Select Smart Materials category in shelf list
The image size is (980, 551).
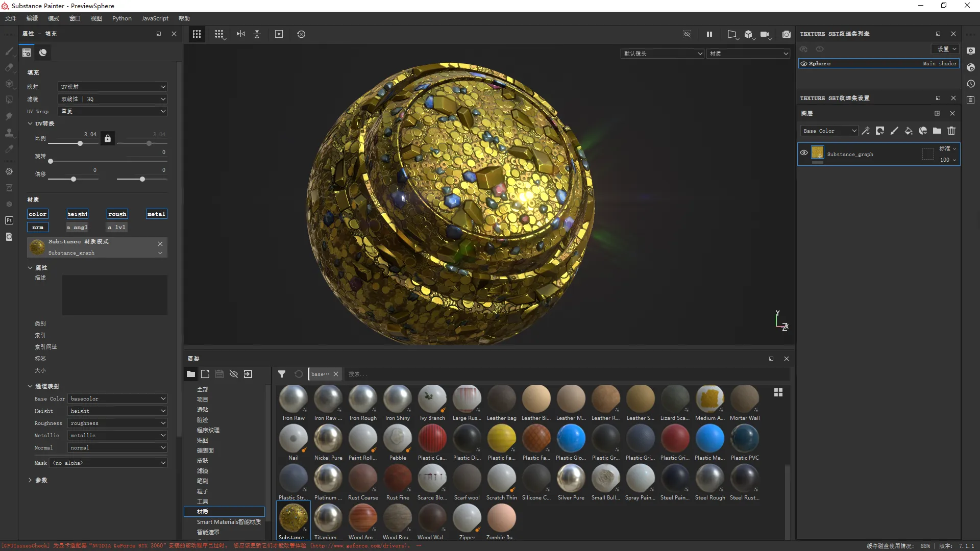point(228,522)
